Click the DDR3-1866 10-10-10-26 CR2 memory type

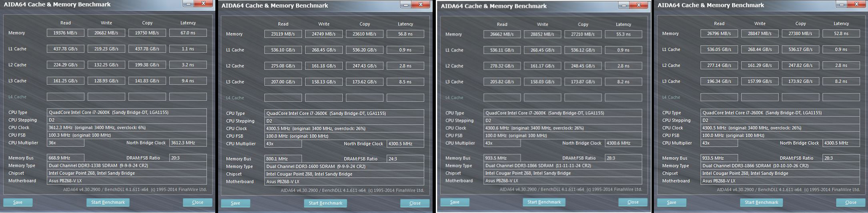(x=780, y=165)
